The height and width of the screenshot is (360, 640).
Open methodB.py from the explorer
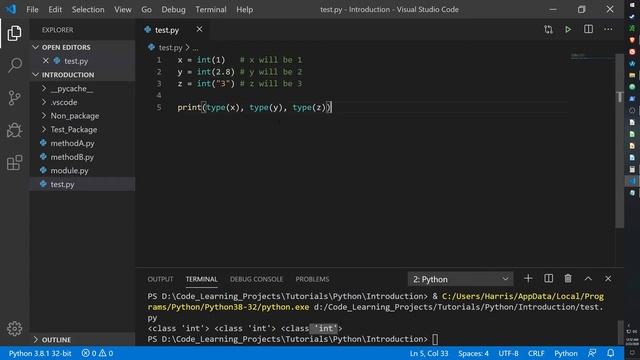[x=82, y=157]
